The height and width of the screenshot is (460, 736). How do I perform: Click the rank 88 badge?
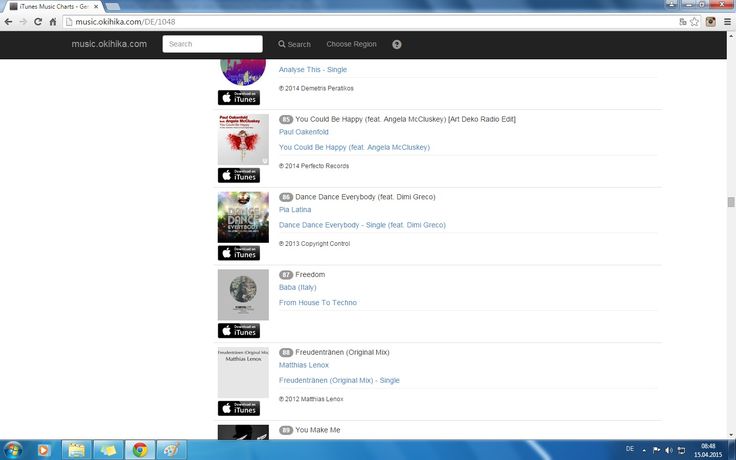286,353
